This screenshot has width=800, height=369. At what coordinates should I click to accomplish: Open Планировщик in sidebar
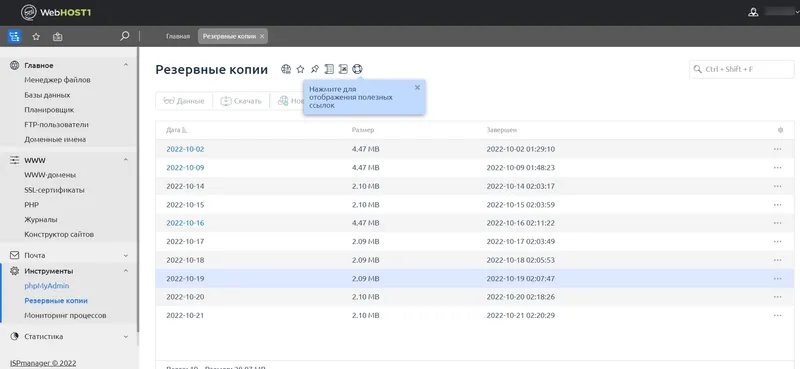49,110
